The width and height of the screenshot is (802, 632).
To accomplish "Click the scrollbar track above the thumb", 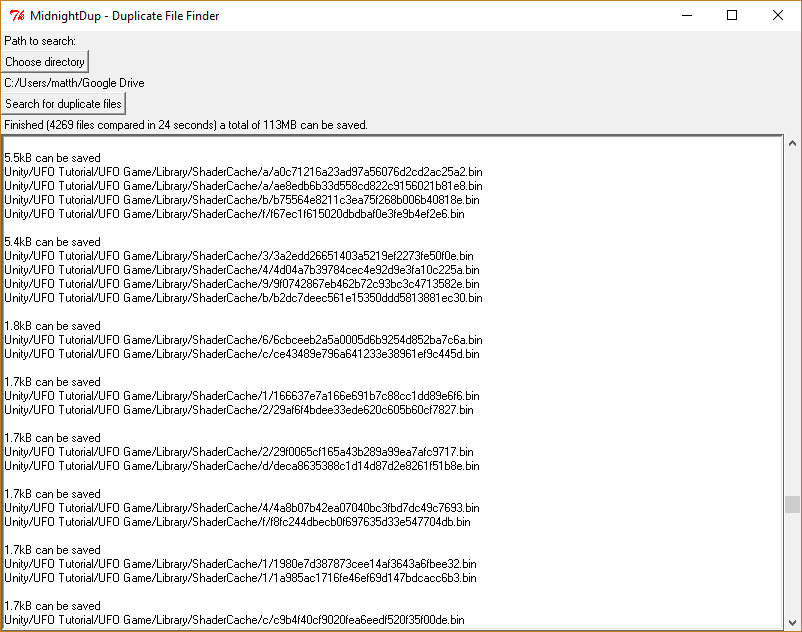I will point(792,320).
